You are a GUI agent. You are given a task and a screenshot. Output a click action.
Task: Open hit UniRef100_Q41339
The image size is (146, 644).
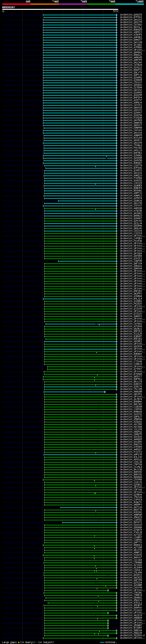131,203
